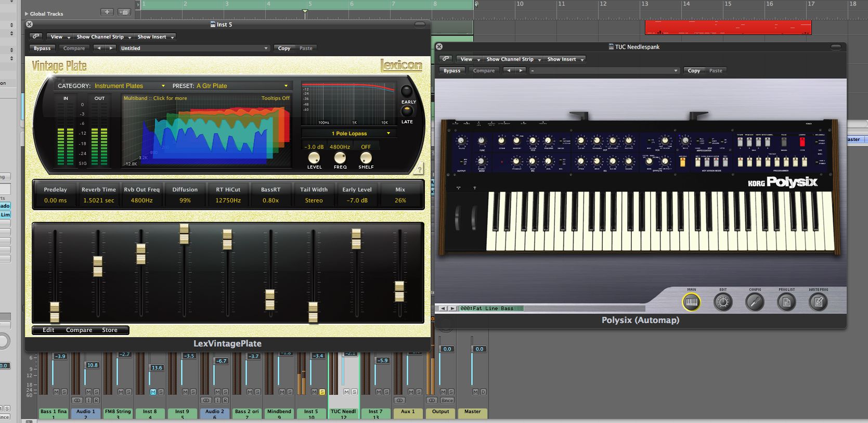The width and height of the screenshot is (868, 423).
Task: Click the link icon in Inst 5 window
Action: 36,37
